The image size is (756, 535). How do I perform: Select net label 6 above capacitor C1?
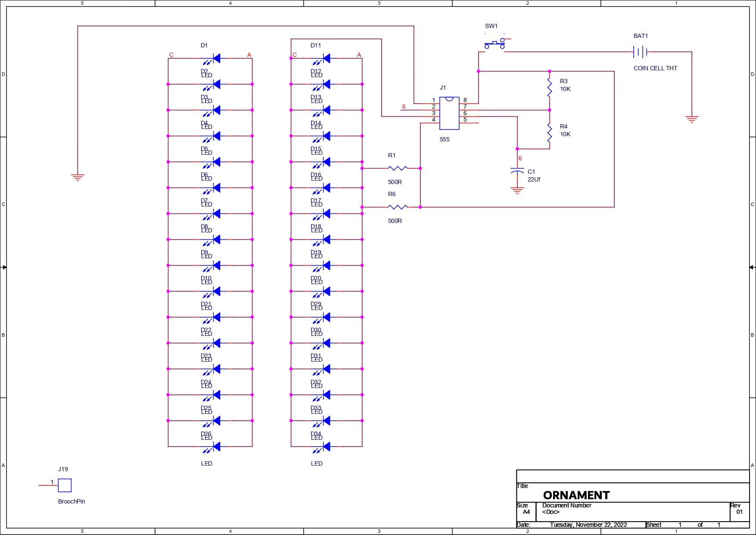[520, 158]
